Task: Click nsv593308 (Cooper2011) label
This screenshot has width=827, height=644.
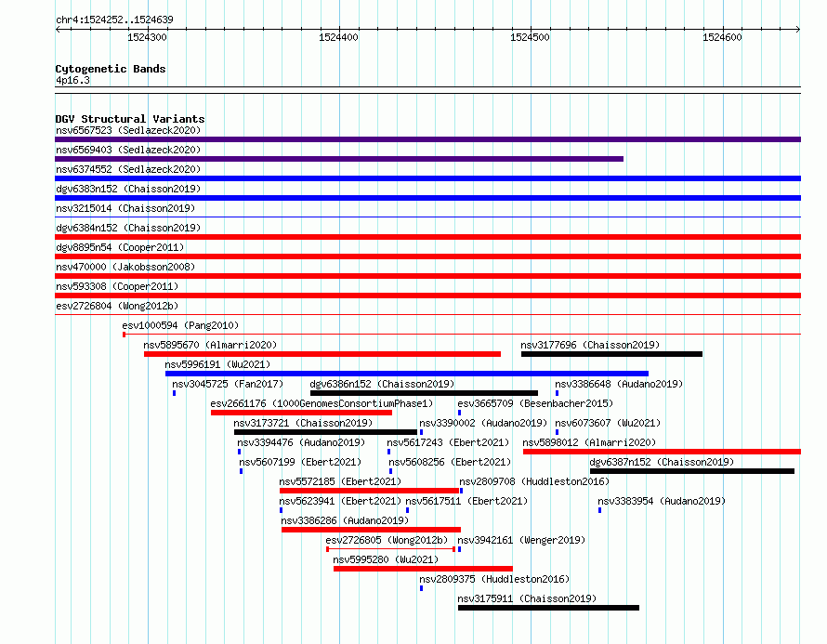Action: pyautogui.click(x=117, y=286)
